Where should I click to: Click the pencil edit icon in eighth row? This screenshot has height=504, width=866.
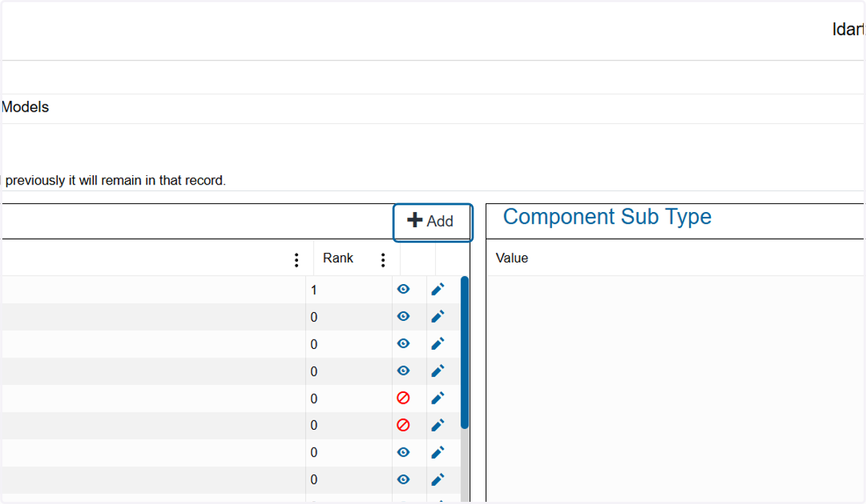pos(437,479)
